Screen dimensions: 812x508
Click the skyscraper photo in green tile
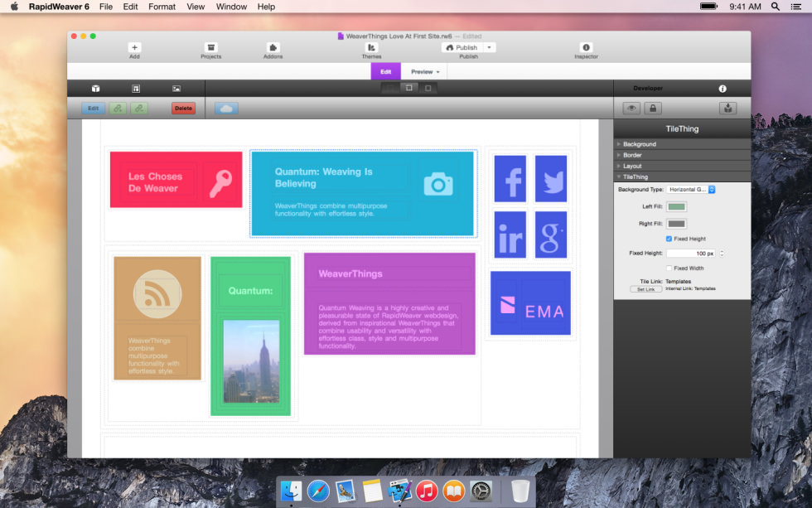pyautogui.click(x=251, y=361)
